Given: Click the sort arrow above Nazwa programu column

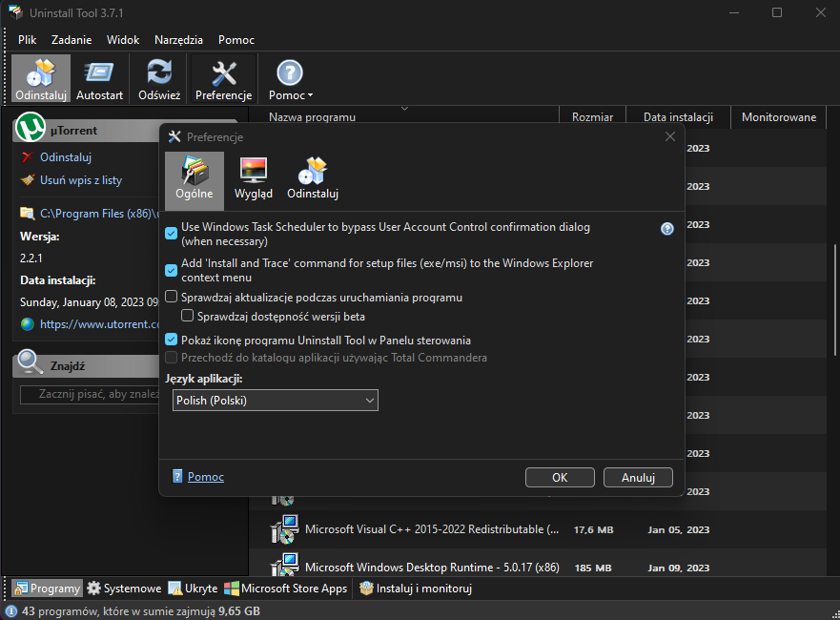Looking at the screenshot, I should pyautogui.click(x=405, y=108).
